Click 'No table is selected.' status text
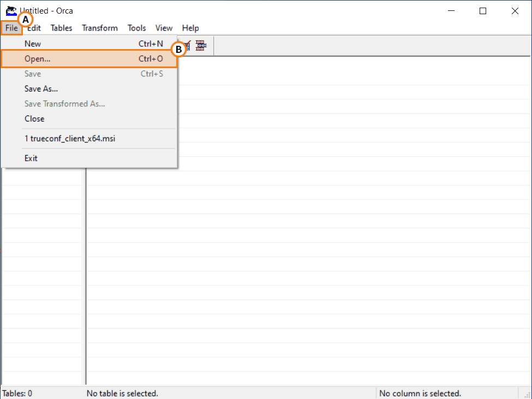Image resolution: width=532 pixels, height=399 pixels. pos(122,393)
